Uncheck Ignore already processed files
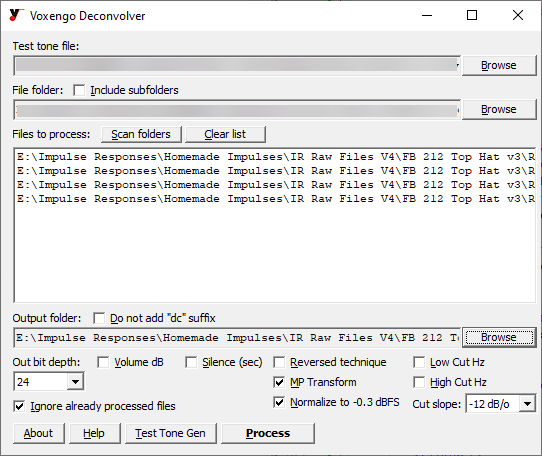This screenshot has height=456, width=542. pyautogui.click(x=19, y=406)
